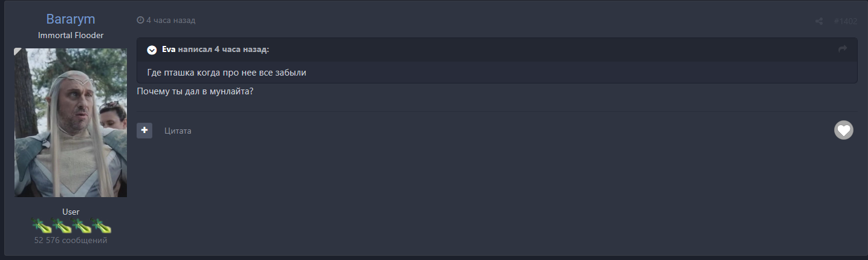This screenshot has height=260, width=868.
Task: Click the Цитата quote button
Action: tap(178, 131)
